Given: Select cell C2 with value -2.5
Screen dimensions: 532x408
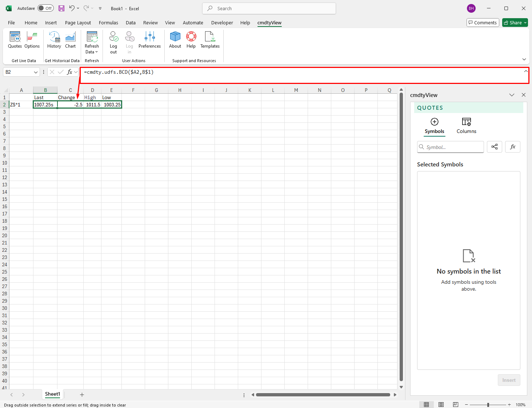Looking at the screenshot, I should point(70,105).
